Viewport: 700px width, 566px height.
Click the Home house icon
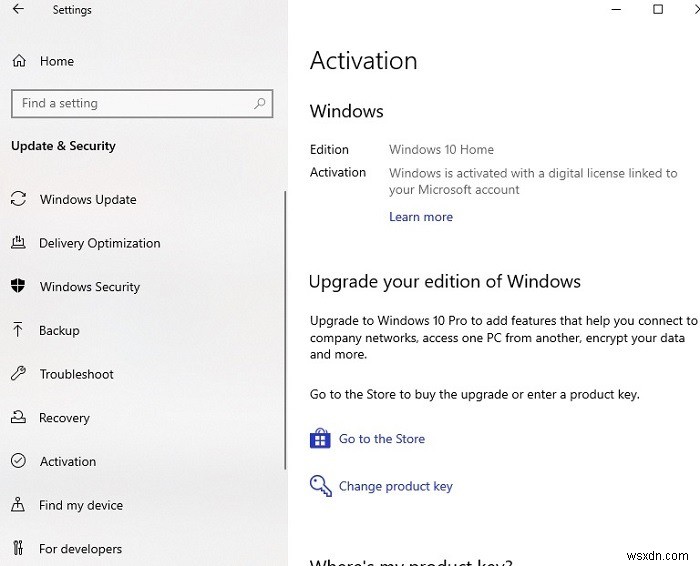pos(19,61)
